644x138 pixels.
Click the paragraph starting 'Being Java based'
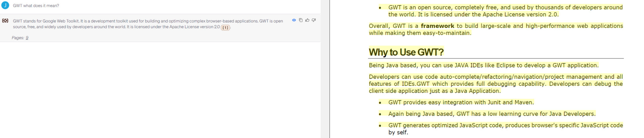(x=483, y=65)
